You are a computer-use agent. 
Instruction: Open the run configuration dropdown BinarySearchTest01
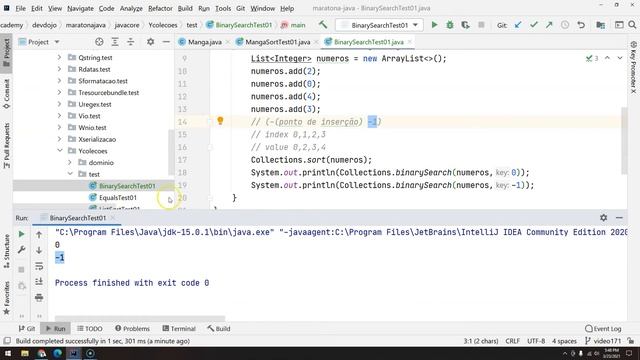[379, 25]
